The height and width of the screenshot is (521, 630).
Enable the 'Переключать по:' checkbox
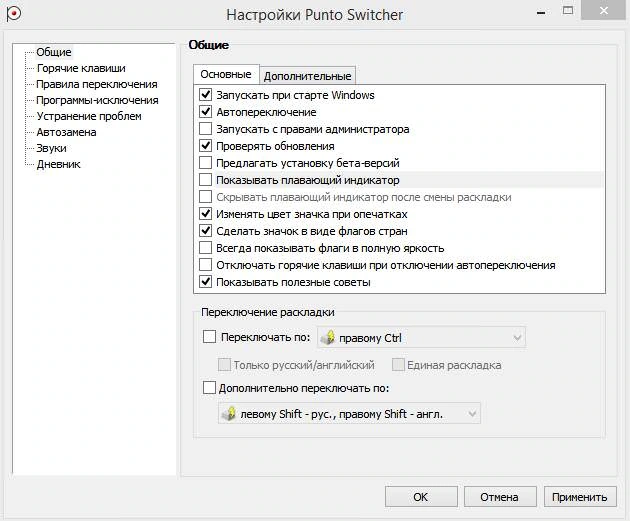point(209,337)
